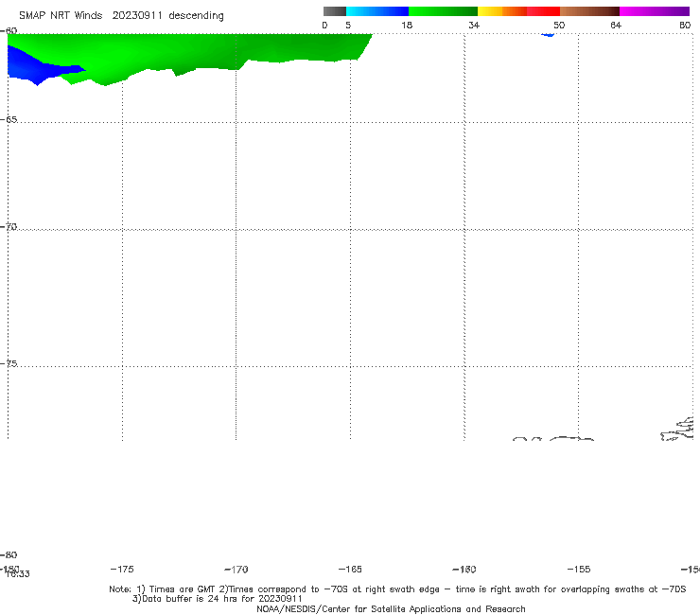The image size is (700, 615).
Task: Click the latitude label '-65'
Action: pyautogui.click(x=9, y=120)
